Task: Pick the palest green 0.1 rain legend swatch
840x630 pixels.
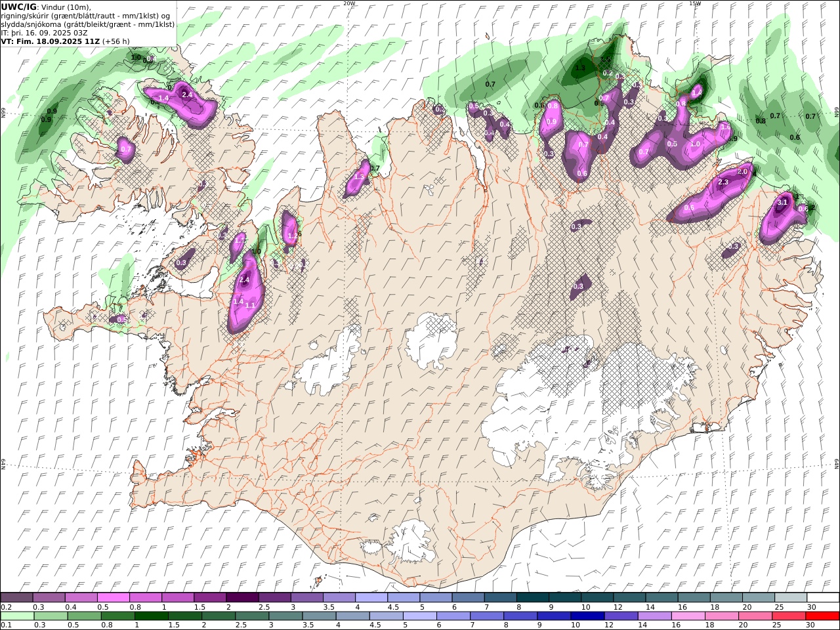Action: click(x=17, y=616)
